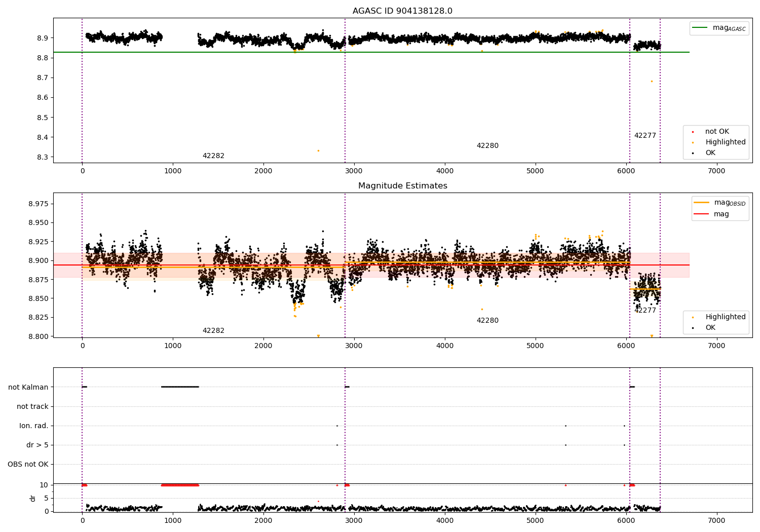Click the 'OBS not OK' row label
The width and height of the screenshot is (760, 532).
[x=28, y=464]
